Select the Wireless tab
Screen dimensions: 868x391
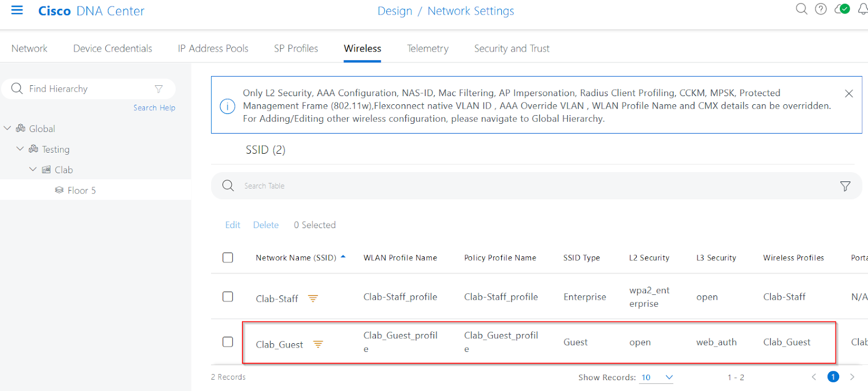(x=362, y=48)
